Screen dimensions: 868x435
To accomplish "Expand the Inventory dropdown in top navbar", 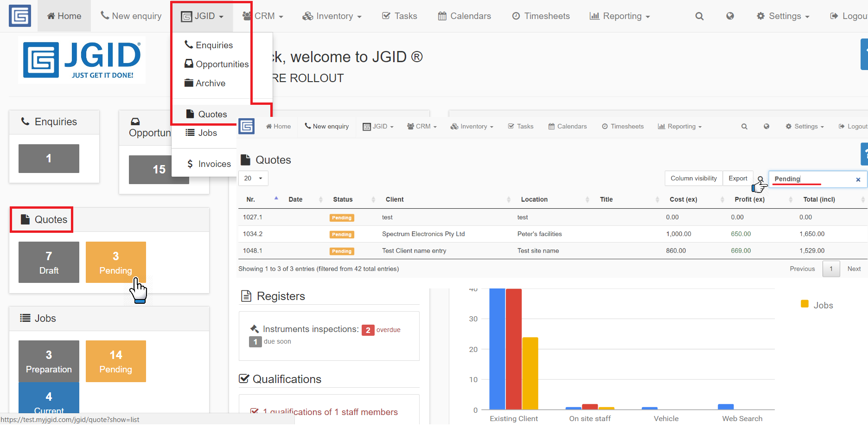I will (x=332, y=16).
